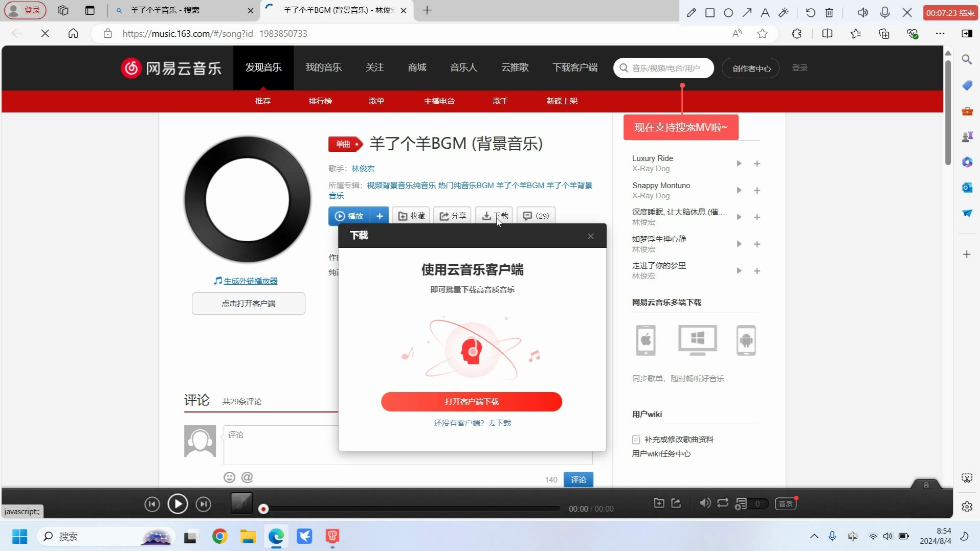980x551 pixels.
Task: Click the collect-to-folder icon in the player bar
Action: point(659,503)
